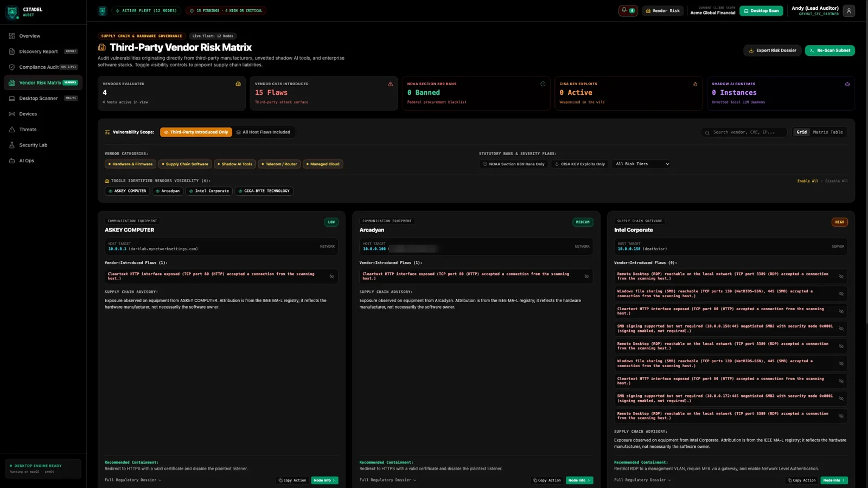
Task: Click the 15 Findings critical status pill
Action: 226,11
